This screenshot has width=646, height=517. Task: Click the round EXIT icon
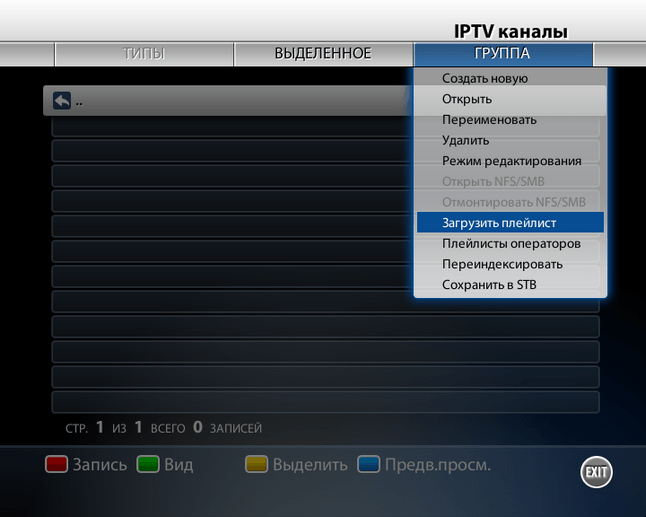tap(597, 472)
